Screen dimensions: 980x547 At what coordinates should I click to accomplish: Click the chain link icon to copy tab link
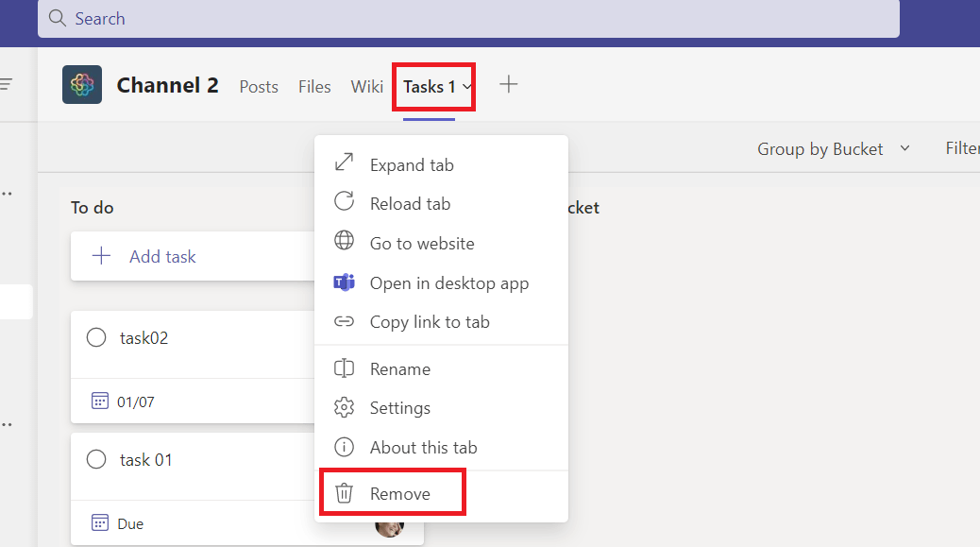(344, 321)
